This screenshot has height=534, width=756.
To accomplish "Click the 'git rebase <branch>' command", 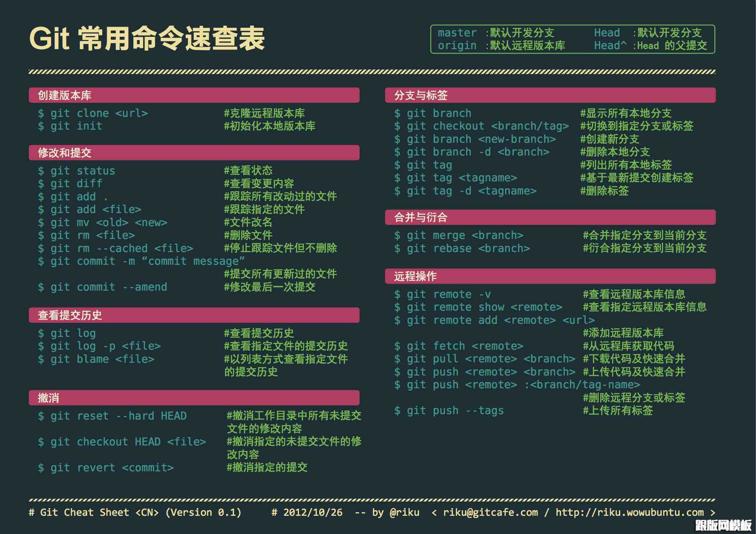I will 462,248.
